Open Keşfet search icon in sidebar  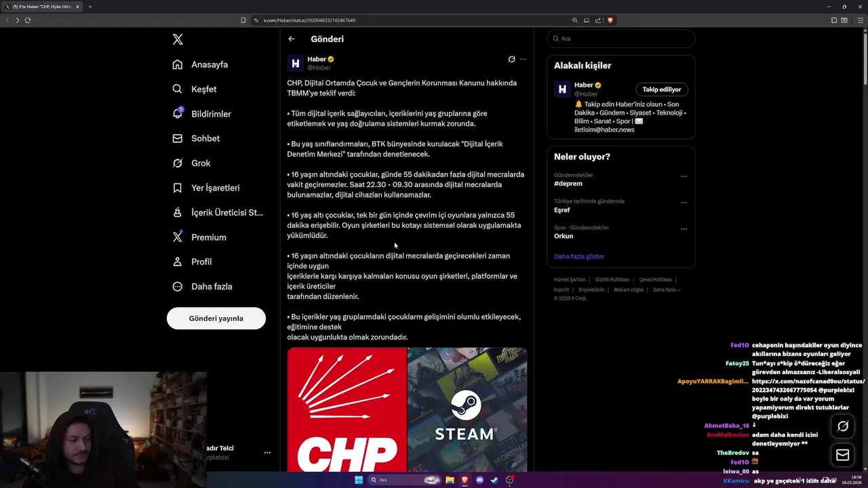tap(177, 89)
